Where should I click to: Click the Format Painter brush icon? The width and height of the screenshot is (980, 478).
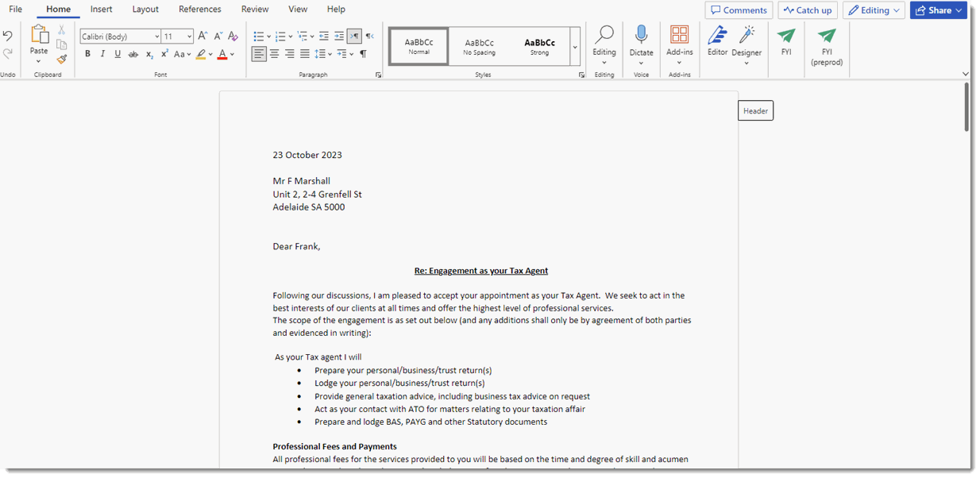pos(61,60)
